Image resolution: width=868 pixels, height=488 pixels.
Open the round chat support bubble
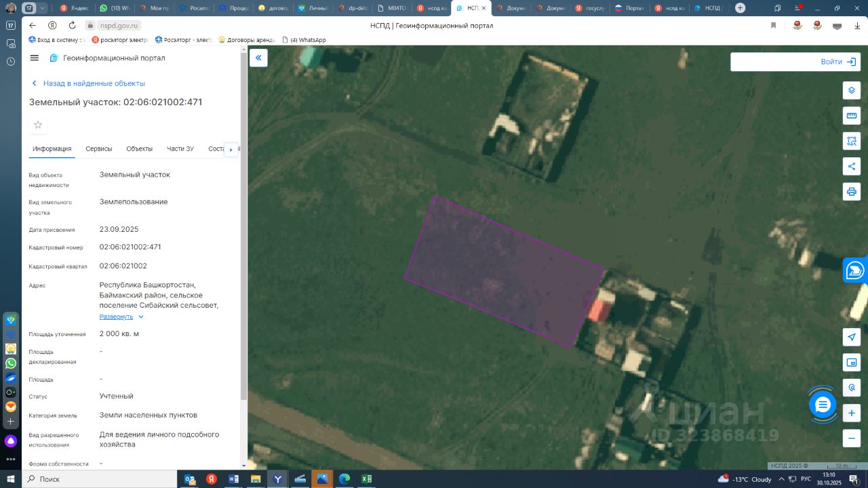823,405
